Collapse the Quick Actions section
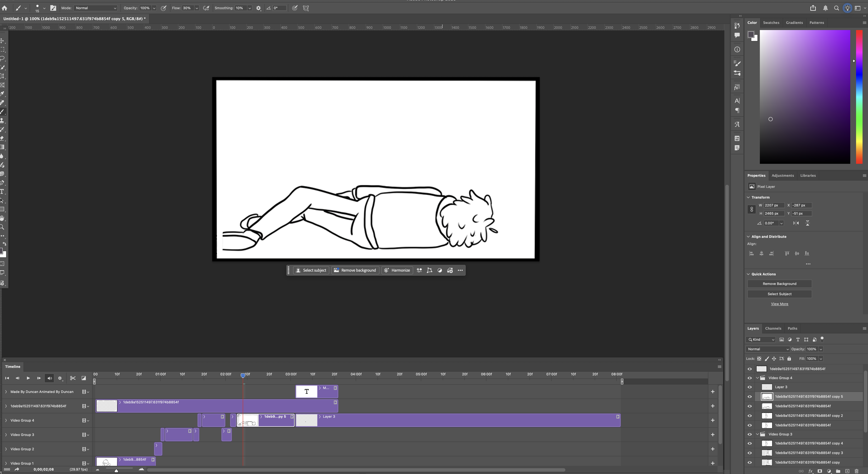The height and width of the screenshot is (474, 868). tap(748, 274)
